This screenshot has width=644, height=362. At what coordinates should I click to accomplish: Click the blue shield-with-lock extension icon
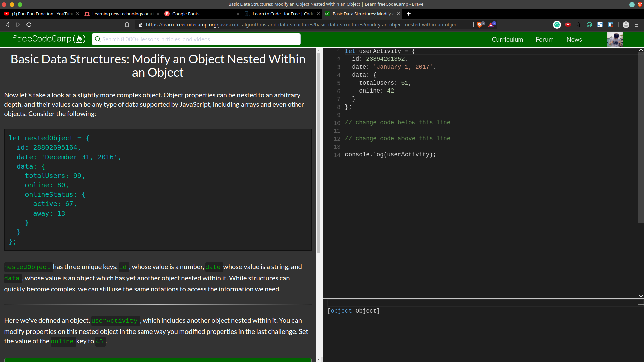pos(611,25)
